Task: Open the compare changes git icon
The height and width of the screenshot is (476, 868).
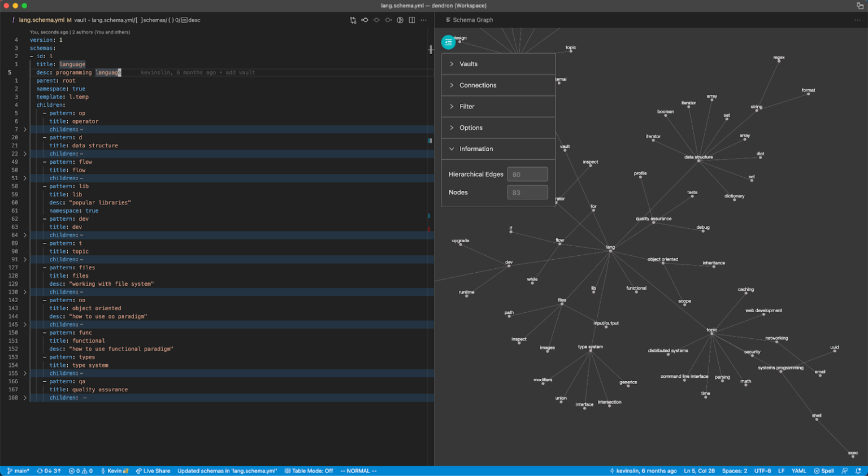Action: pos(353,20)
